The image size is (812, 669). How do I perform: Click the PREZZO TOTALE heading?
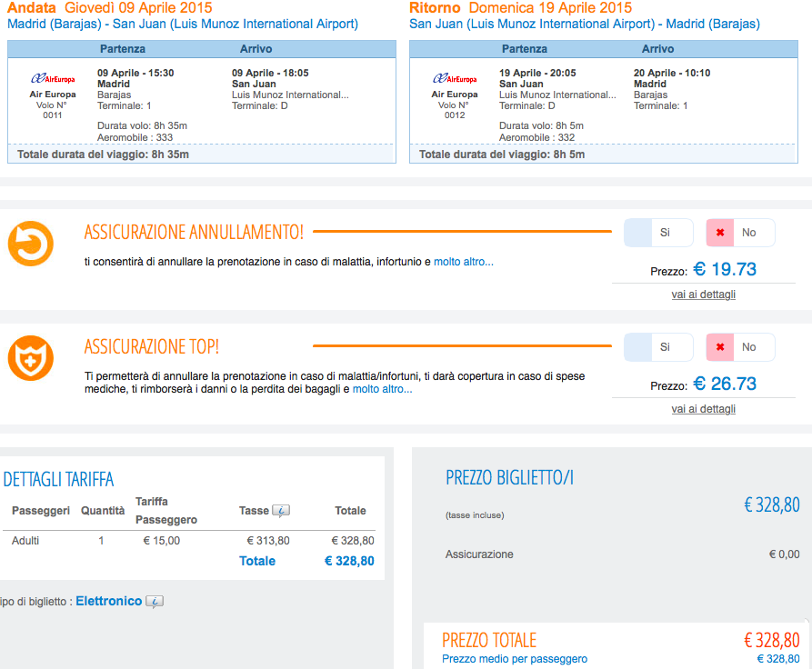click(x=489, y=641)
